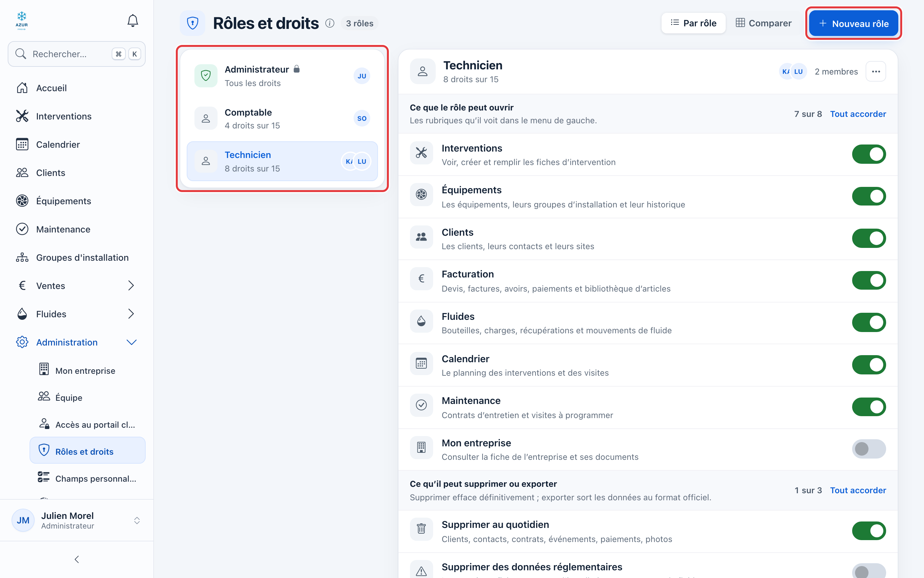This screenshot has height=578, width=924.
Task: Enable the Mon entreprise permission toggle
Action: (868, 449)
